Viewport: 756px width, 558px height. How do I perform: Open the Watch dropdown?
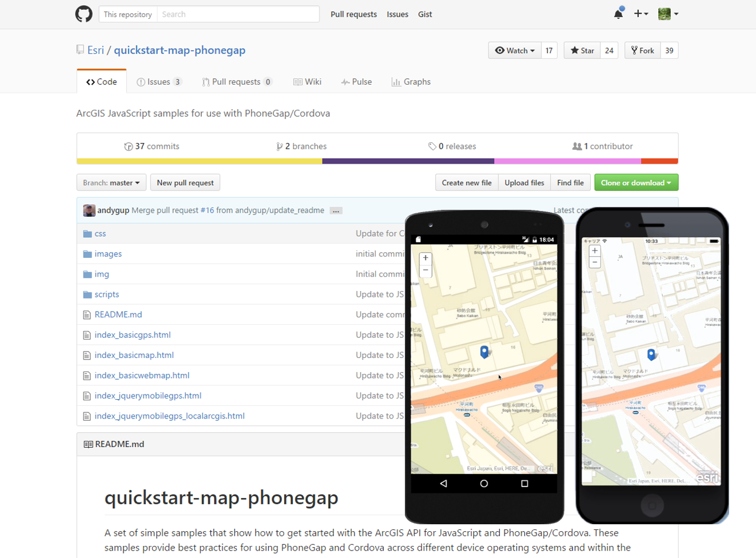pos(515,50)
